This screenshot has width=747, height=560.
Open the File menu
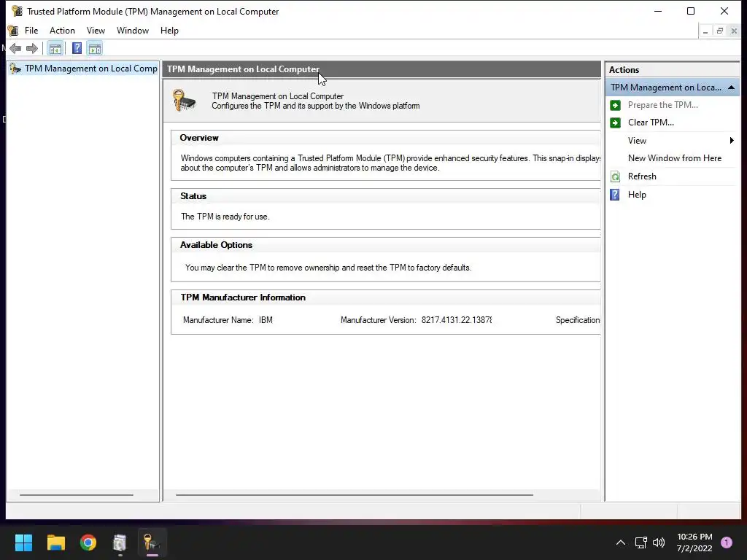click(31, 31)
